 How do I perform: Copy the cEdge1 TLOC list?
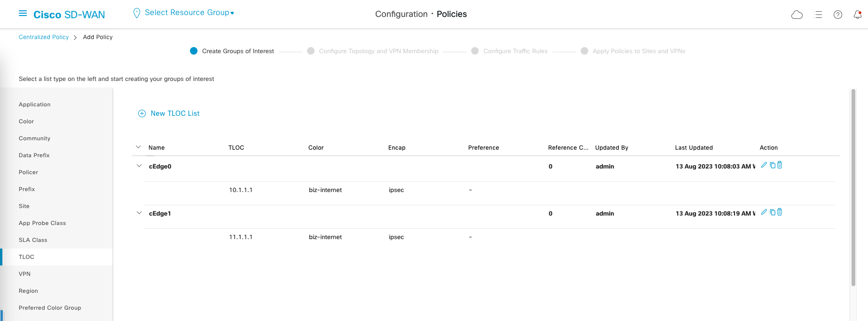(772, 212)
